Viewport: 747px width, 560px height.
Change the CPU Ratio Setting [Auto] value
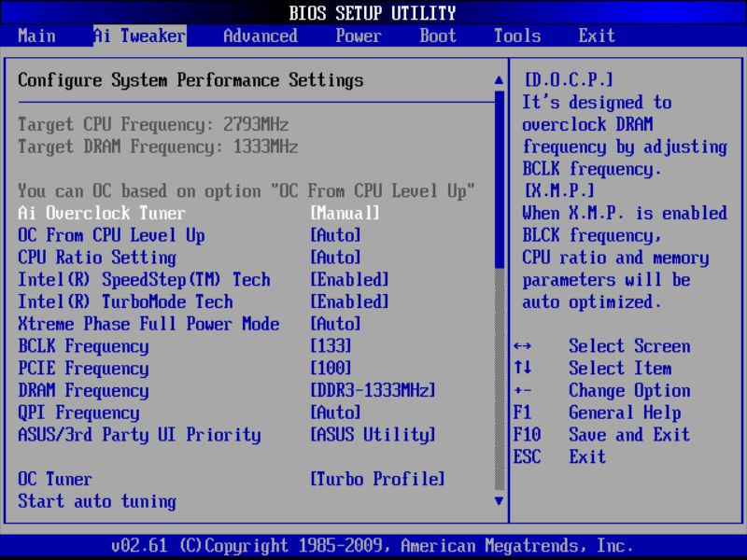pos(335,258)
